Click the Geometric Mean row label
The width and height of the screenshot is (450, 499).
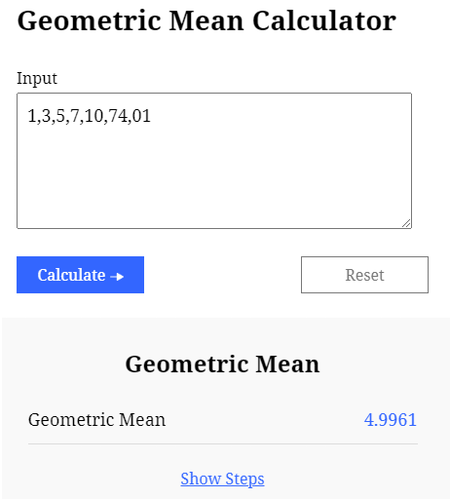click(97, 420)
